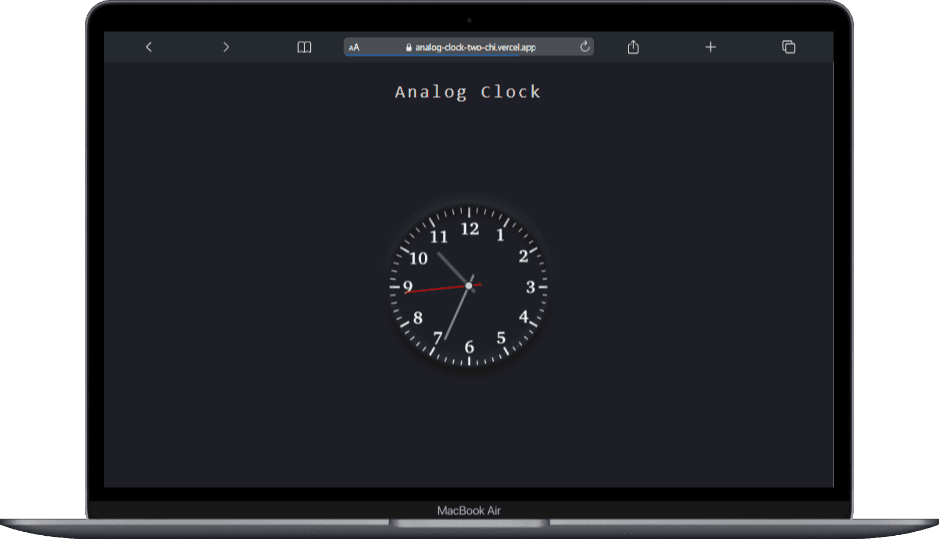939x539 pixels.
Task: Click the padlock icon in address bar
Action: 409,47
